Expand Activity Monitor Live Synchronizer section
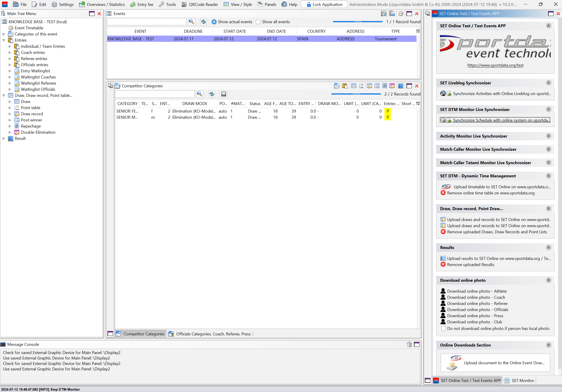Screen dimensions: 562x392 coord(548,136)
